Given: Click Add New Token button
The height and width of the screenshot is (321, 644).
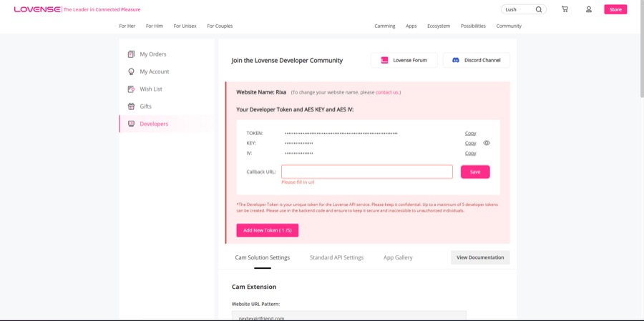Looking at the screenshot, I should coord(268,230).
